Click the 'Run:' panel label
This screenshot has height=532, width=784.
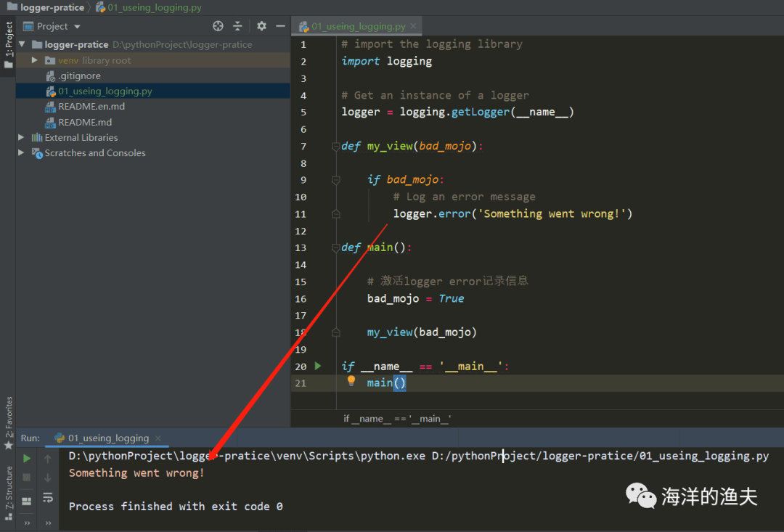[30, 438]
